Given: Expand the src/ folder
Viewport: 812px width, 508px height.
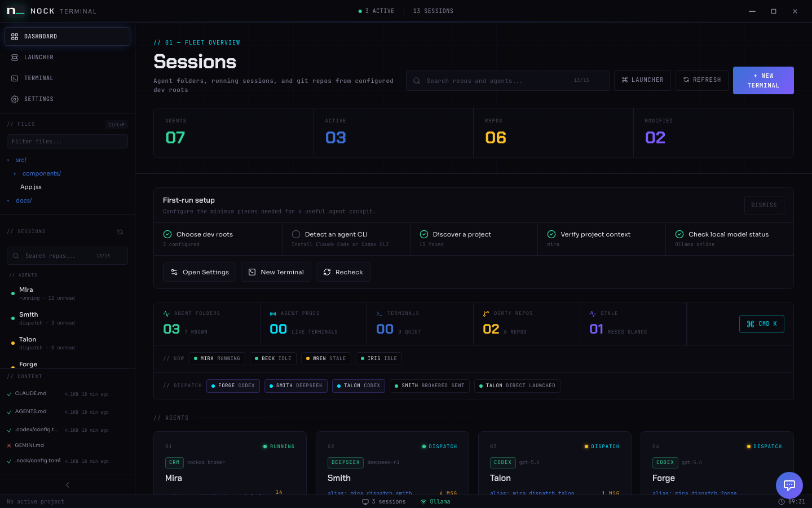Looking at the screenshot, I should [21, 160].
